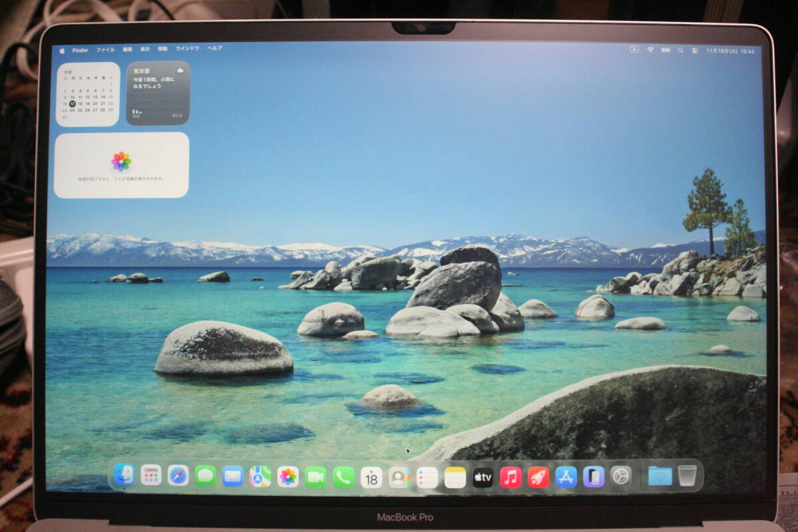Open the Apple menu
This screenshot has width=798, height=532.
63,50
